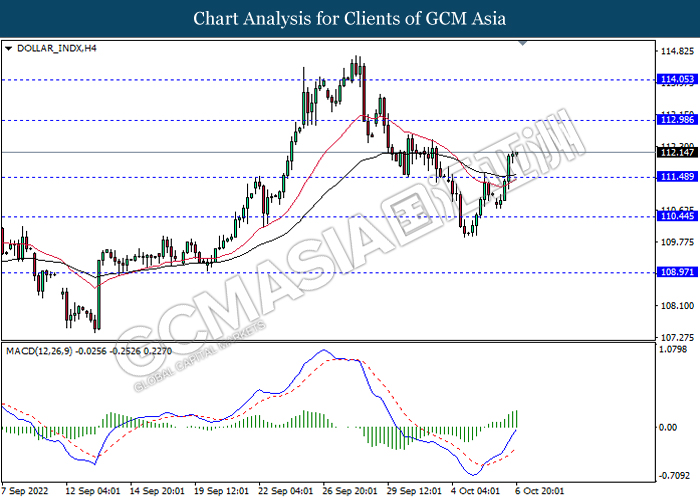Select the DOLLAR_INDX,H4 symbol label
Viewport: 700px width, 500px height.
pos(57,48)
